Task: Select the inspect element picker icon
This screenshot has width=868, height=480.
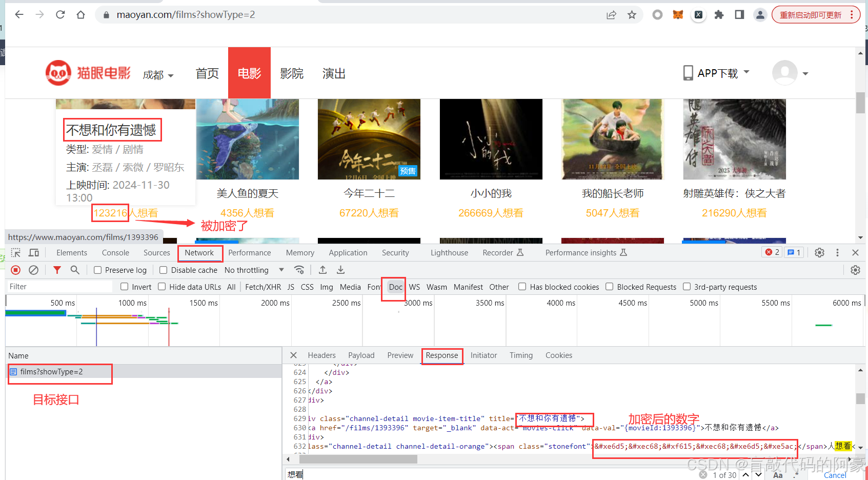Action: coord(16,253)
